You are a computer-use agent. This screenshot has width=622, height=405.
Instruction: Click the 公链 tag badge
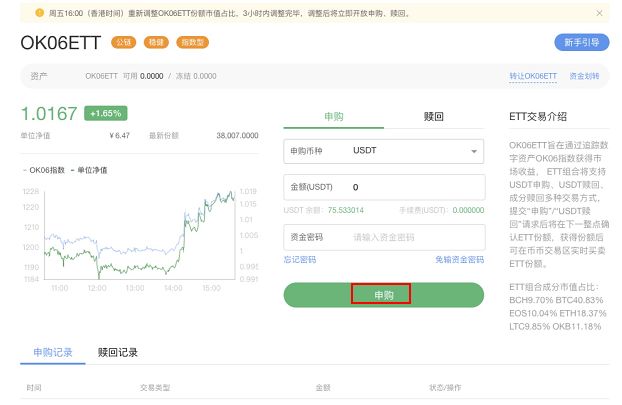pyautogui.click(x=124, y=42)
